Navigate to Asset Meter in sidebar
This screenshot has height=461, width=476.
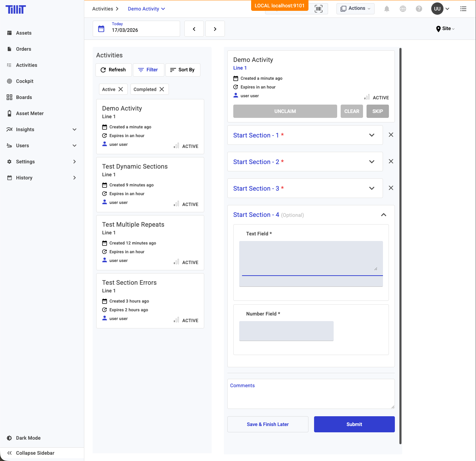click(x=30, y=113)
